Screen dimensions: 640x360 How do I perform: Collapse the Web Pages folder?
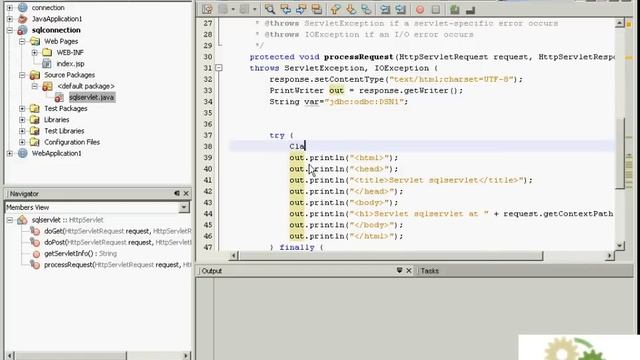(x=22, y=41)
